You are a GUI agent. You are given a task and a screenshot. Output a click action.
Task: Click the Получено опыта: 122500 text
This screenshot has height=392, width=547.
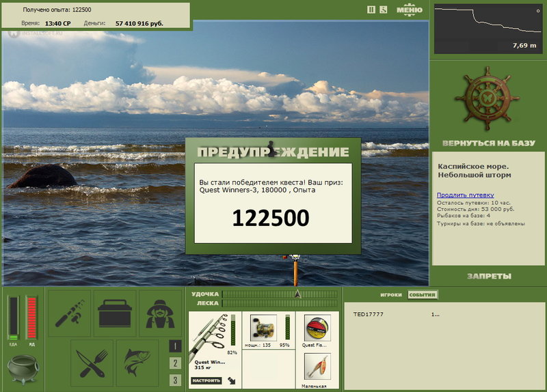tap(57, 10)
